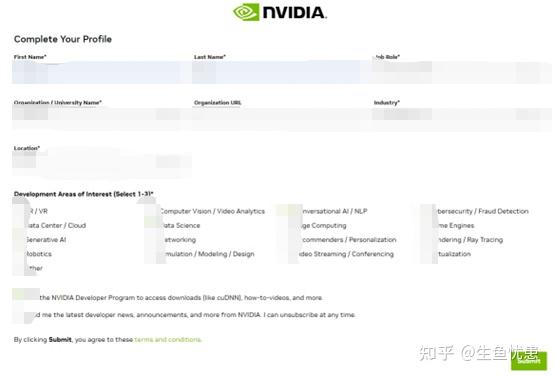Open the Industry dropdown

tap(462, 117)
